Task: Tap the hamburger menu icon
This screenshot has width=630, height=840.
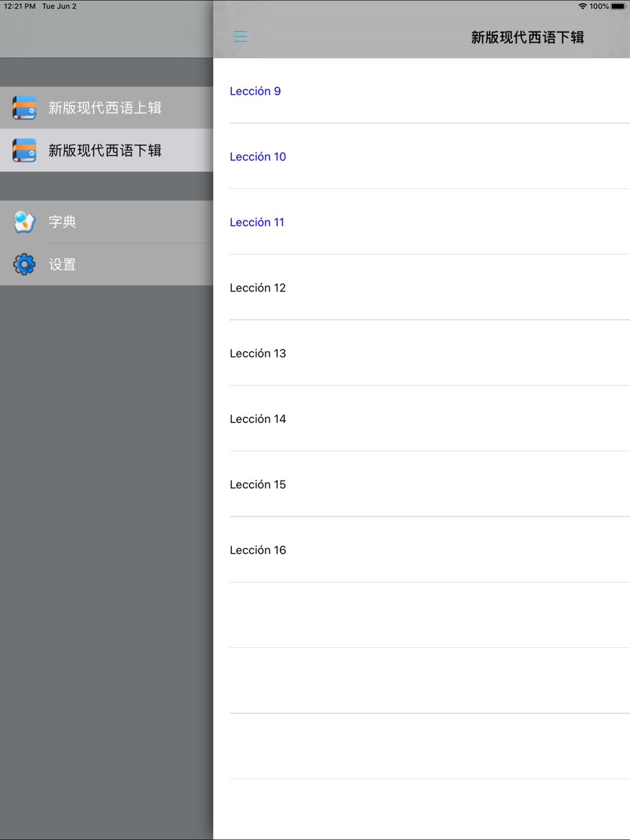Action: coord(240,37)
